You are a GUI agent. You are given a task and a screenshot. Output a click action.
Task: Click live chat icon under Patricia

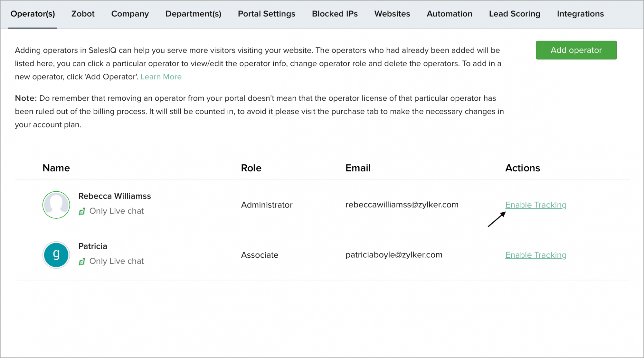point(82,262)
